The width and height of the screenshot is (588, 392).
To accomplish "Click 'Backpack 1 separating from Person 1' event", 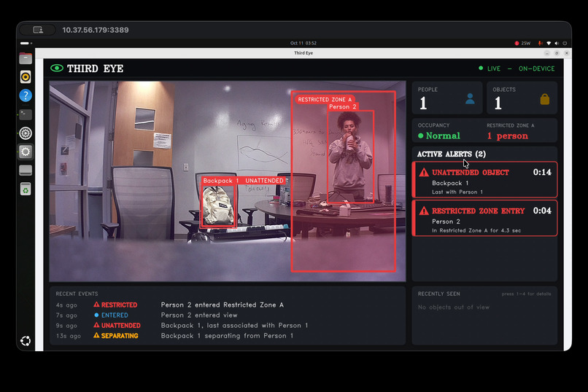I will coord(228,336).
